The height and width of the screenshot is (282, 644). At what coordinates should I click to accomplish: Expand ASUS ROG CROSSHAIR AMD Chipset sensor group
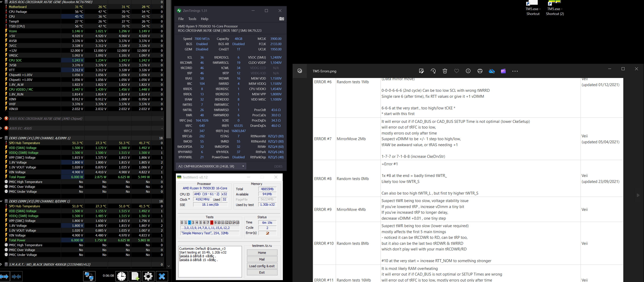click(x=2, y=119)
